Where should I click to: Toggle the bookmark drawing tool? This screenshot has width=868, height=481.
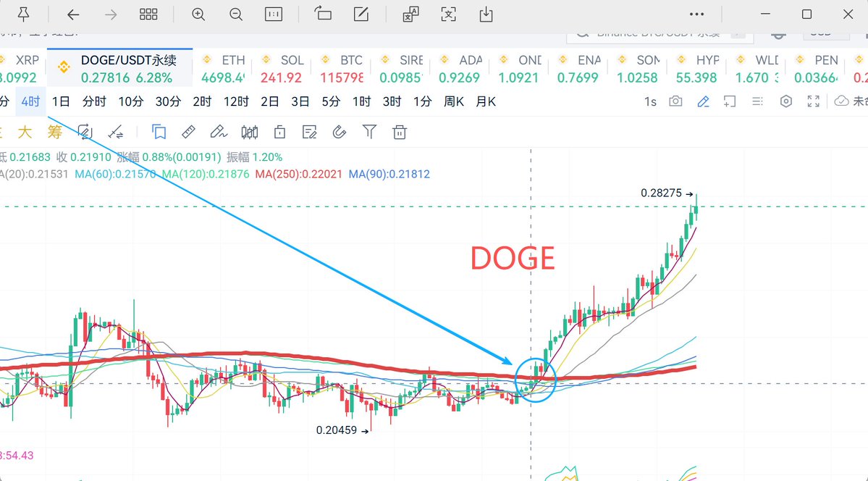pyautogui.click(x=159, y=132)
